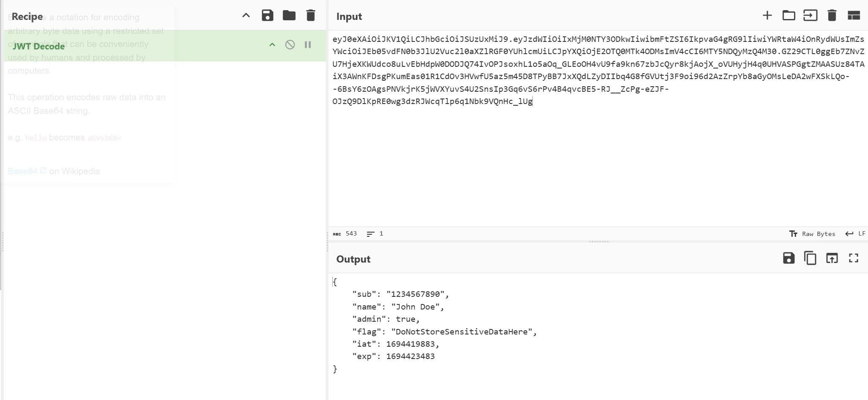Open file as input

810,16
